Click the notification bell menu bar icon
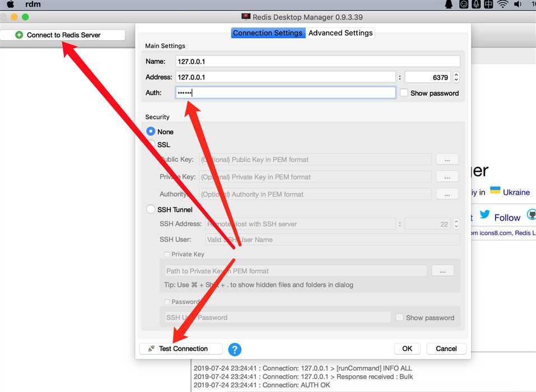 tap(449, 4)
